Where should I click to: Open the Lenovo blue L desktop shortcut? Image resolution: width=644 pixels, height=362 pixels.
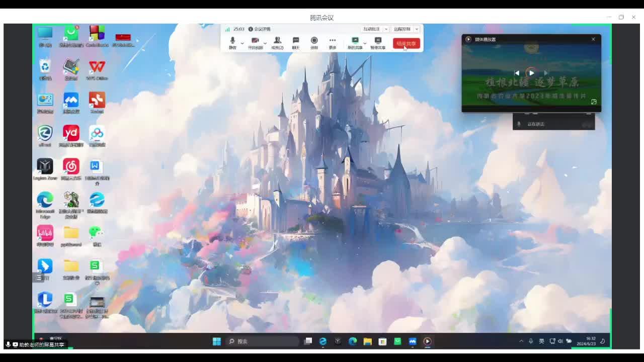tap(45, 303)
